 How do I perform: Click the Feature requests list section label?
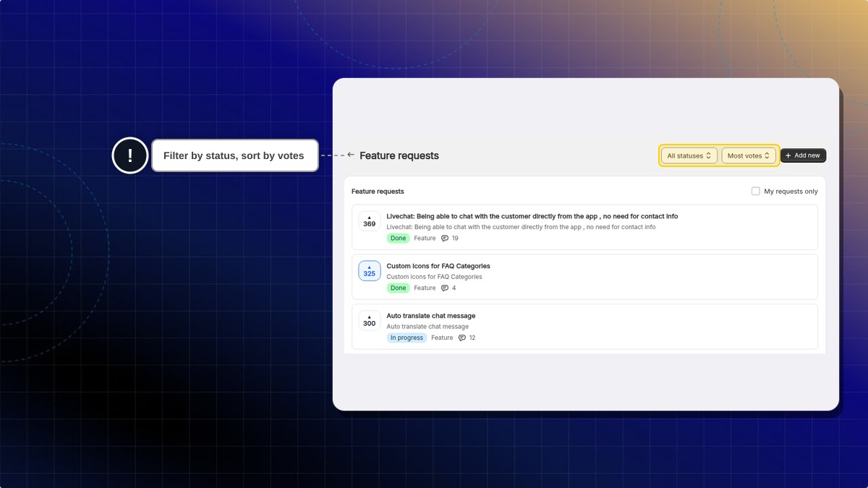pyautogui.click(x=378, y=192)
